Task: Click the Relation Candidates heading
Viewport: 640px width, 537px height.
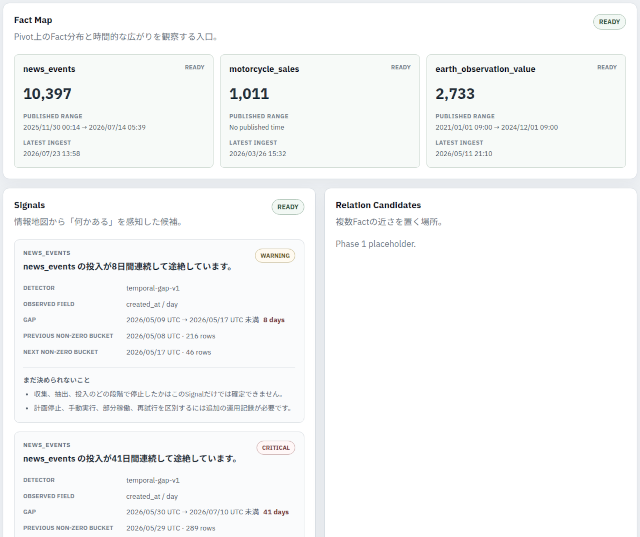Action: [x=378, y=205]
